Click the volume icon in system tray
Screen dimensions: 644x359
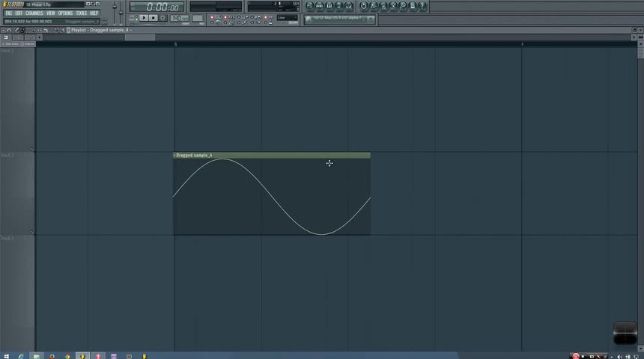(619, 356)
